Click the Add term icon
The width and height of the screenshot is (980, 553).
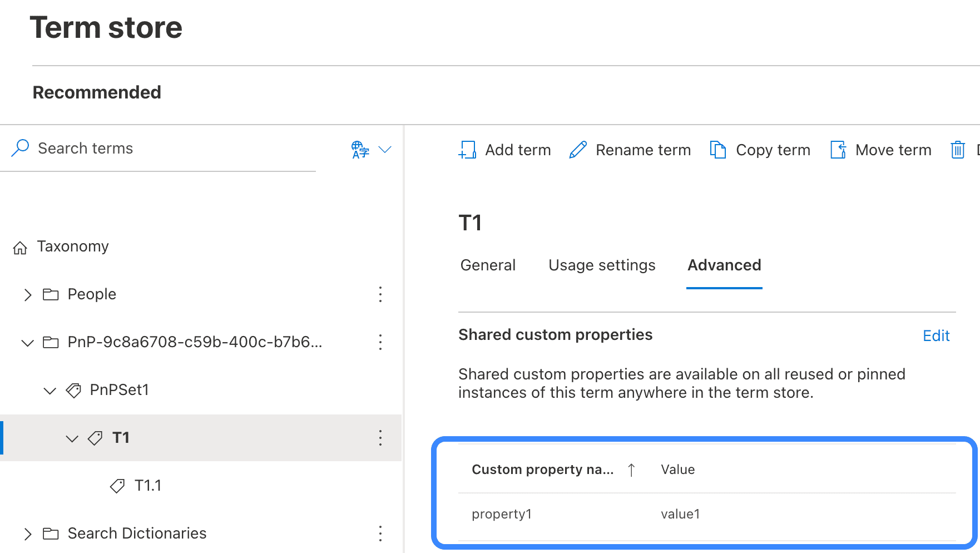coord(467,150)
